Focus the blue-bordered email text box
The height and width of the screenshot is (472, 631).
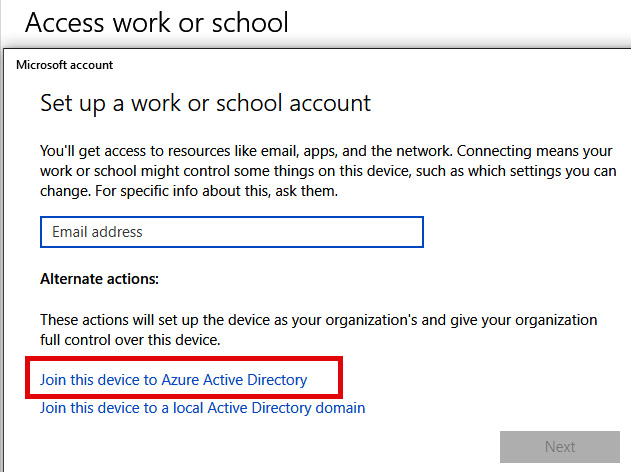click(232, 232)
